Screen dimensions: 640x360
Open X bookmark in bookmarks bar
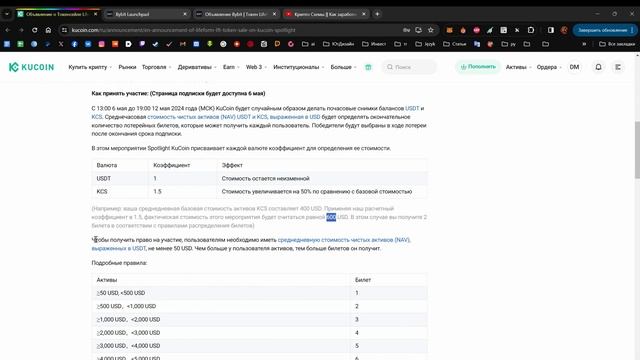pos(61,44)
